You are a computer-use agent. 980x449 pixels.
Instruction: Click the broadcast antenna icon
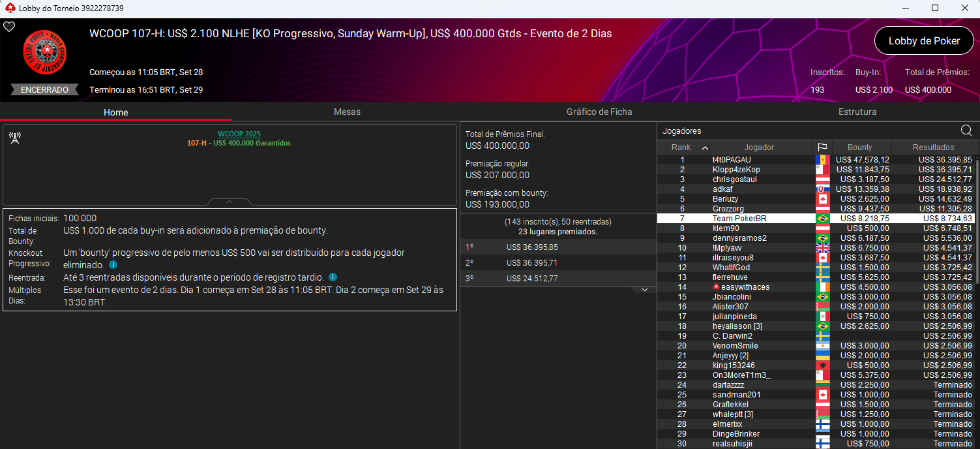(x=15, y=138)
